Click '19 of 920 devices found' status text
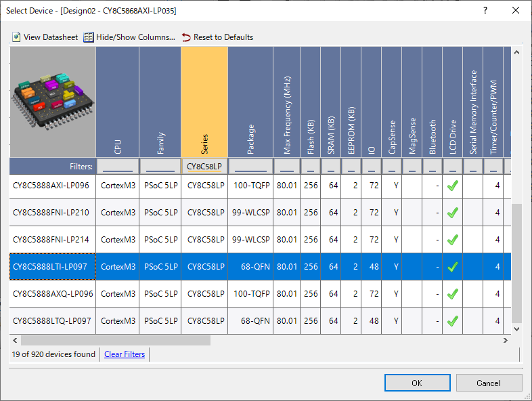Screen dimensions: 532x401 pos(53,354)
